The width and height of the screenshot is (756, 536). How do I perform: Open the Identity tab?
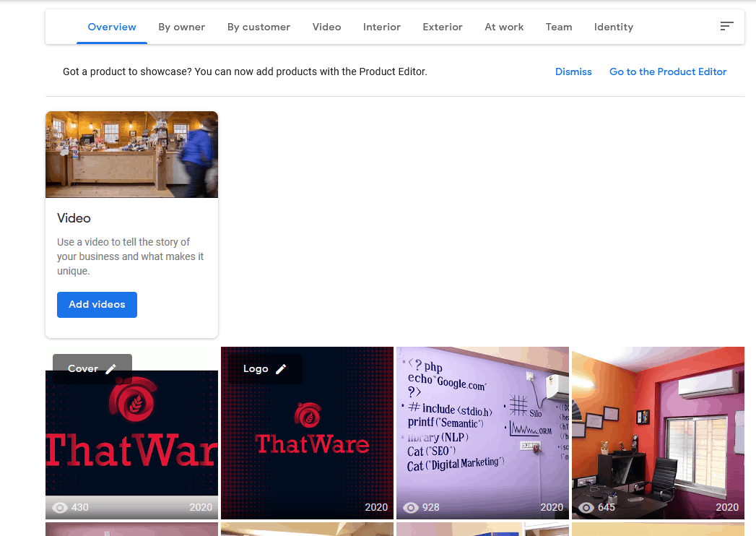(x=614, y=27)
